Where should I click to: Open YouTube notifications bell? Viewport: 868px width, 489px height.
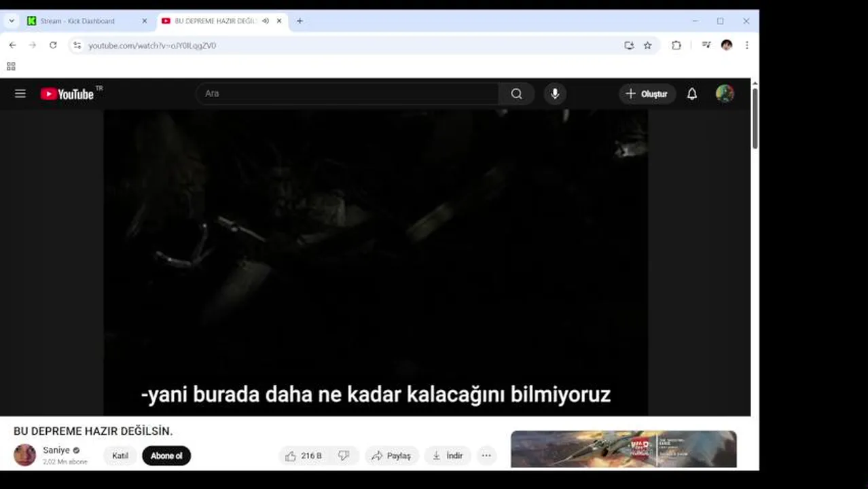[691, 94]
